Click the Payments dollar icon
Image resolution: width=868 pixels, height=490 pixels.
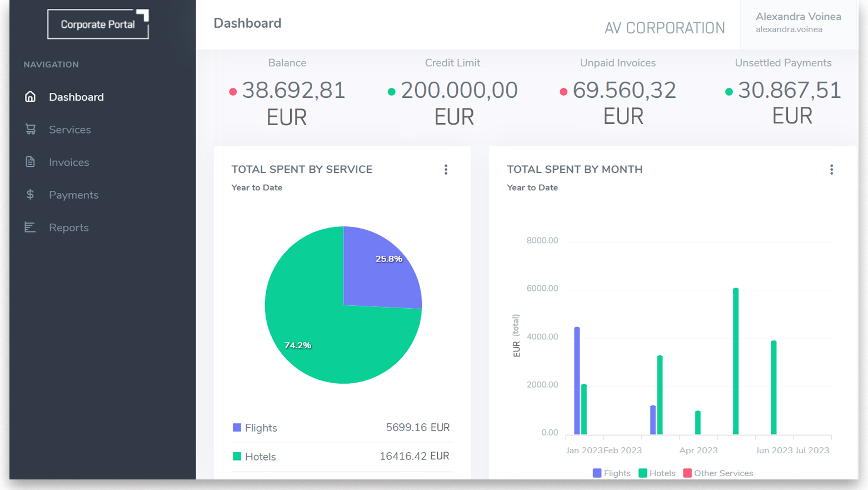(30, 195)
